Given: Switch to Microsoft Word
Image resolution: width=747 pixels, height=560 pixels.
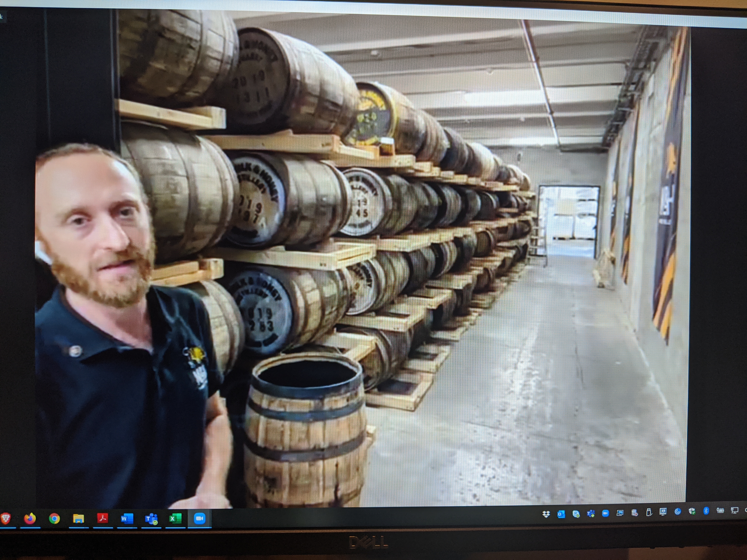Looking at the screenshot, I should [127, 518].
